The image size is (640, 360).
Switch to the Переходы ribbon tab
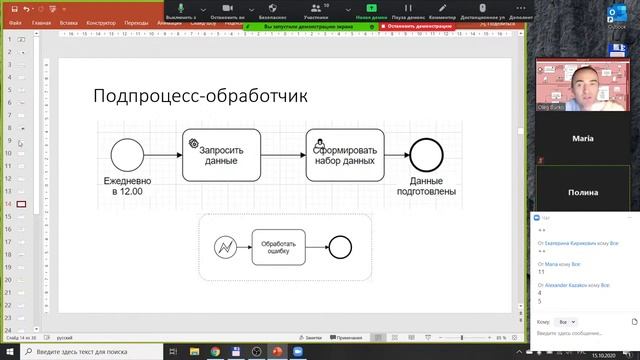click(136, 23)
